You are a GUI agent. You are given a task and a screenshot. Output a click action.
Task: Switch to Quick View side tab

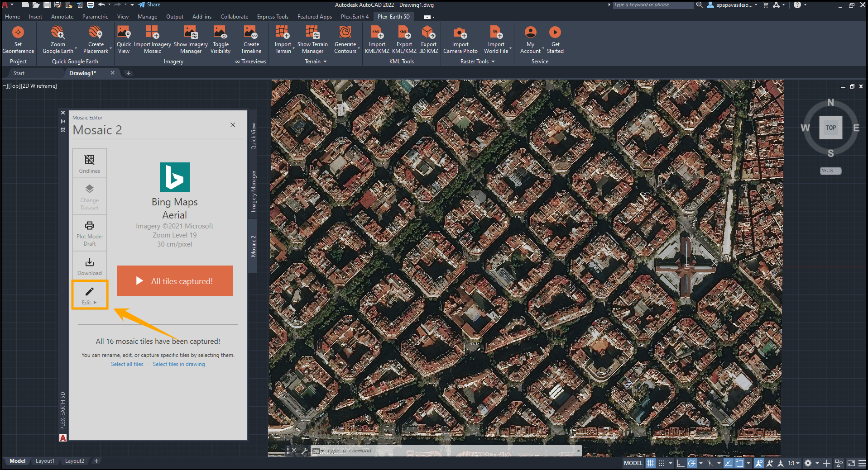pyautogui.click(x=253, y=136)
